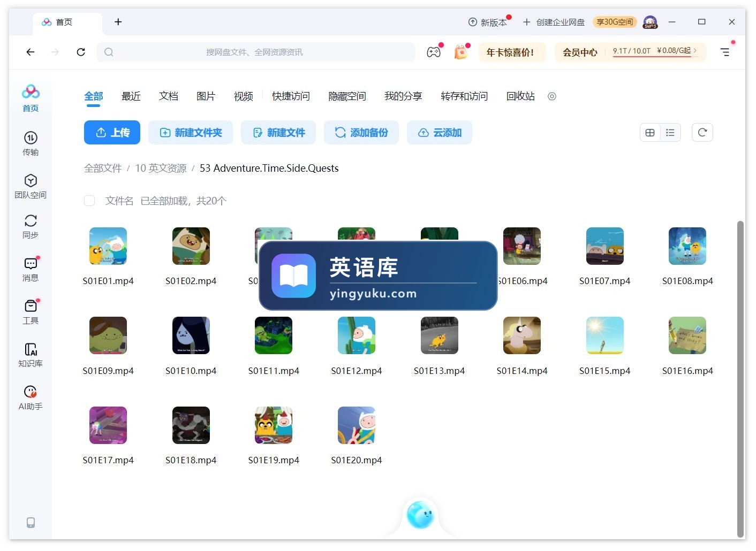Screen dimensions: 756x551
Task: Switch to list view
Action: (x=670, y=133)
